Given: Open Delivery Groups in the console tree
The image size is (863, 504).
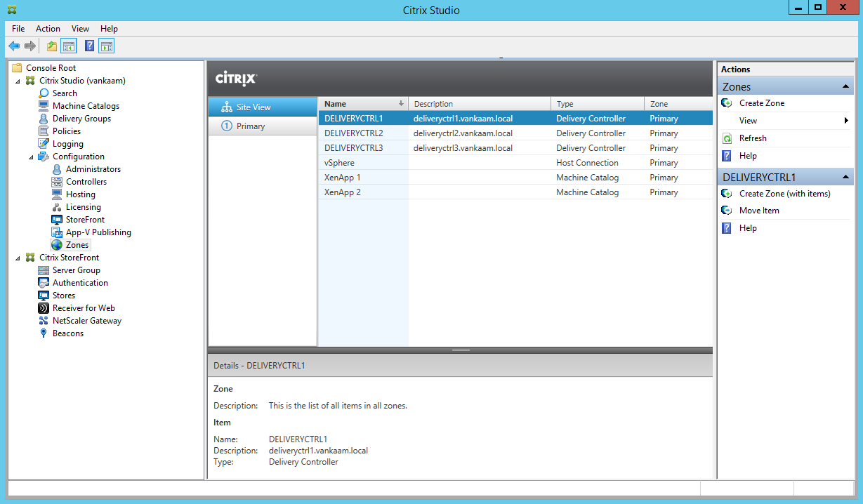Looking at the screenshot, I should tap(81, 119).
